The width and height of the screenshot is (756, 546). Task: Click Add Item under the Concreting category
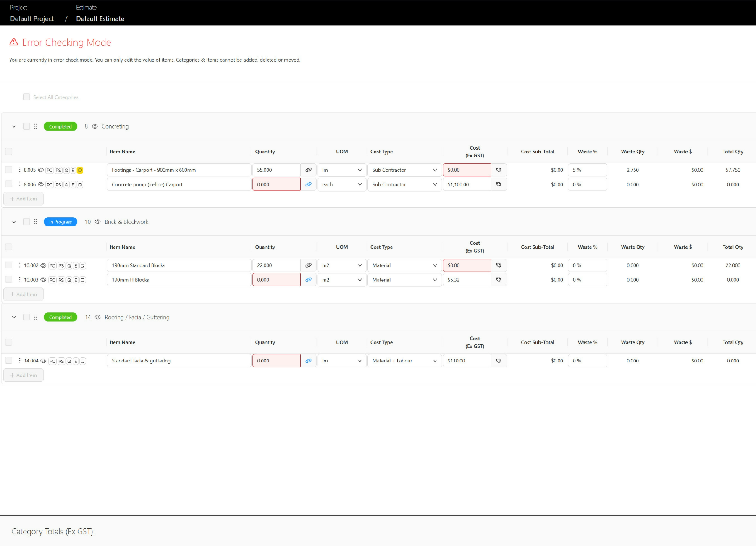point(24,198)
